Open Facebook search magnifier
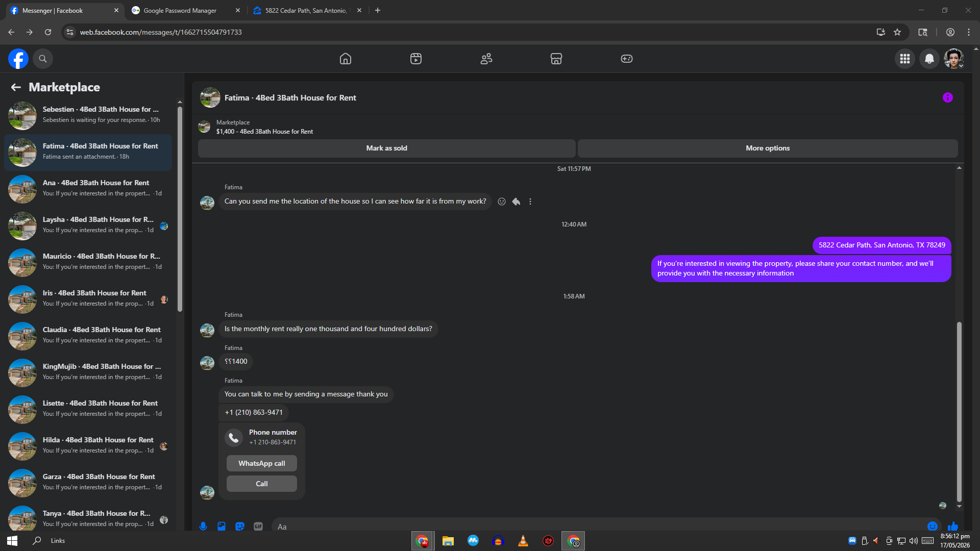 click(x=43, y=59)
